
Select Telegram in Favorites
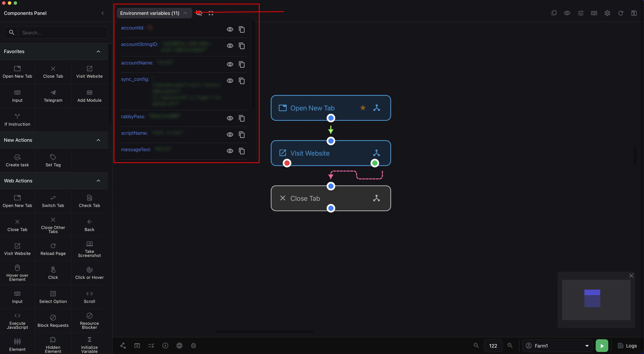pos(53,96)
